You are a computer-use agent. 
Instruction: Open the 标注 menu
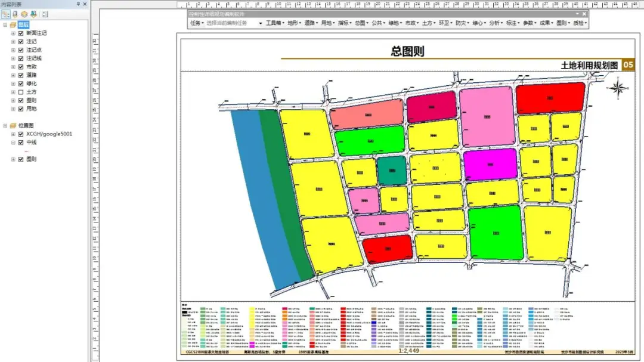[x=513, y=23]
